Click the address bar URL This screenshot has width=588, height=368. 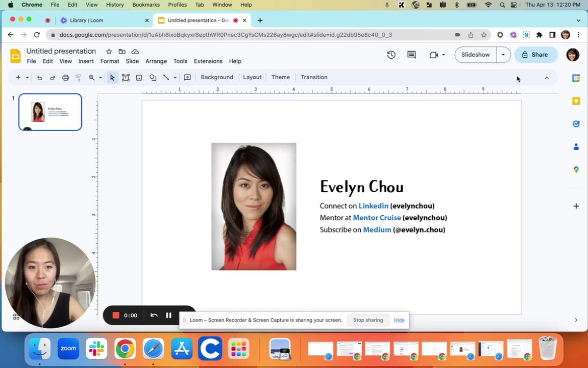coord(226,35)
